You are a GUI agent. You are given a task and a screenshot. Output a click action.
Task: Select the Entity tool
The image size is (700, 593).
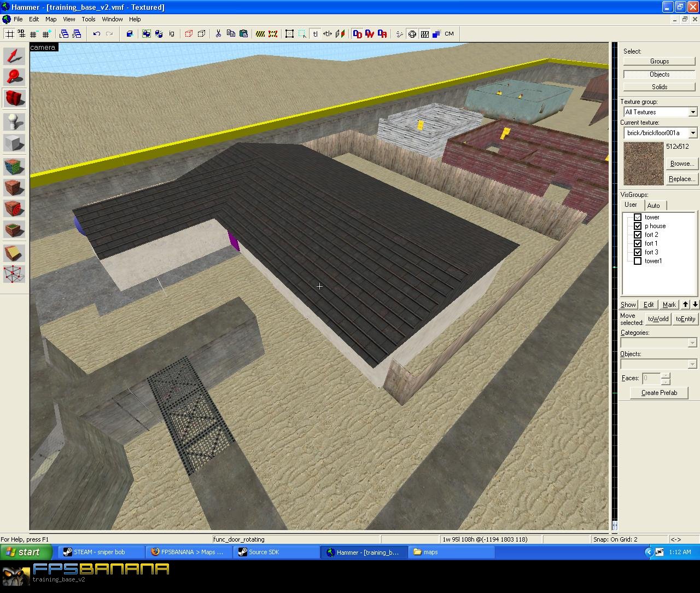(13, 121)
